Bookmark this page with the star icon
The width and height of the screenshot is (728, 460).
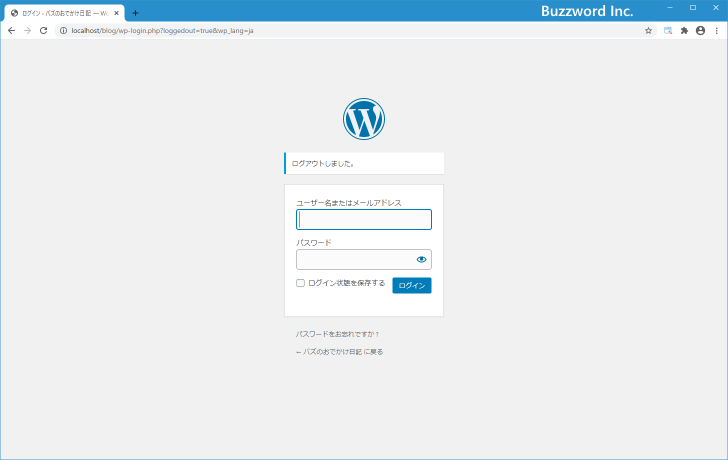(x=649, y=31)
